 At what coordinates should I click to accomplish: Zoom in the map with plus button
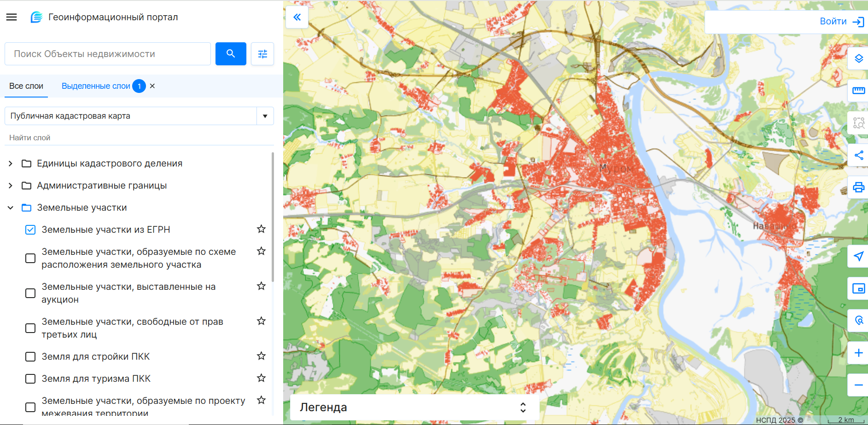tap(858, 353)
